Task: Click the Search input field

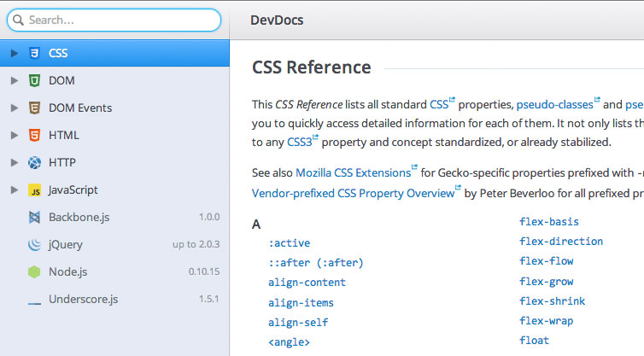Action: [114, 20]
